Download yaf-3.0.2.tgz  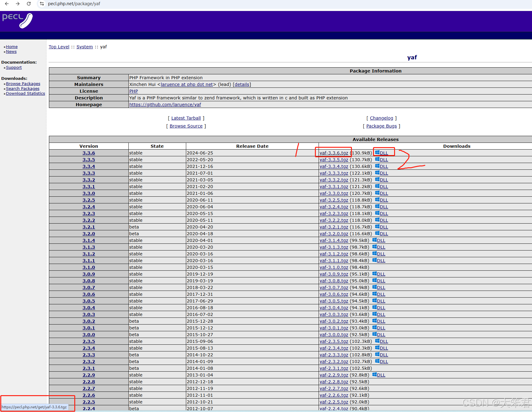pyautogui.click(x=334, y=321)
